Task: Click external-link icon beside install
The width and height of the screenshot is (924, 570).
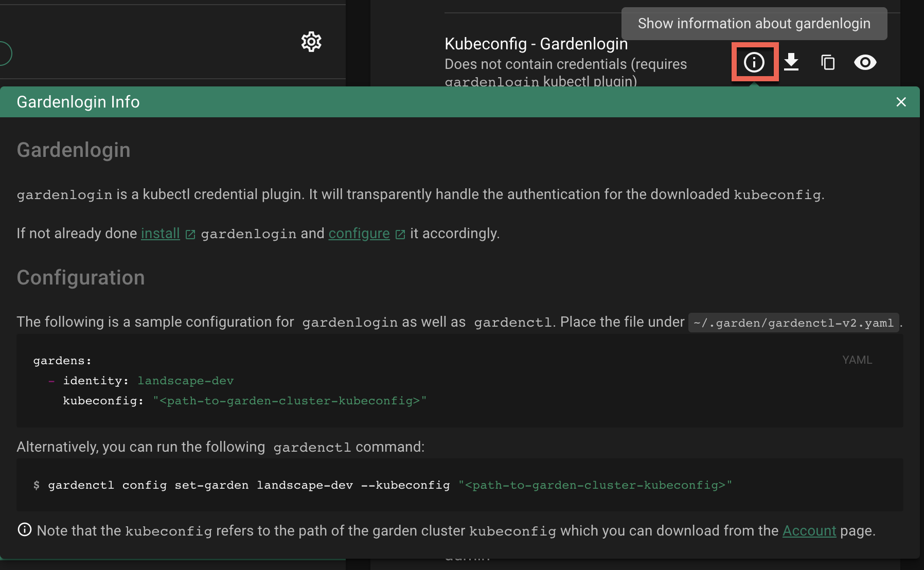Action: point(190,235)
